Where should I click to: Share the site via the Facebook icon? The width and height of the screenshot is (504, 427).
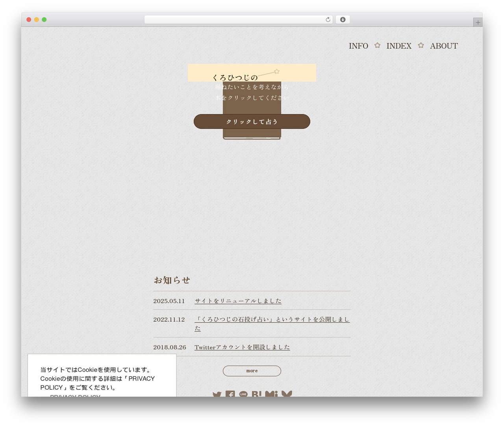click(x=230, y=394)
